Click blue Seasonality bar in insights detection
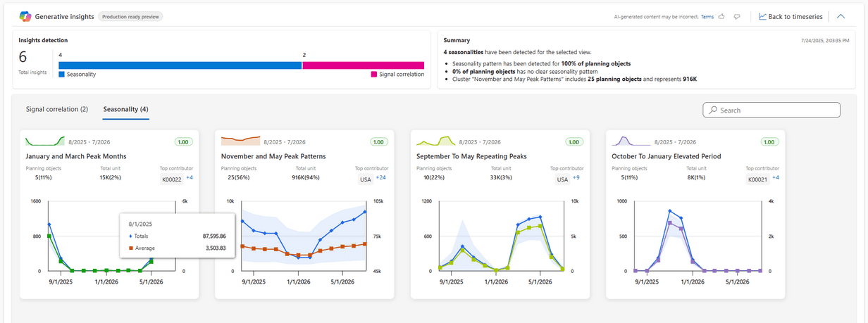This screenshot has height=323, width=868. 180,65
